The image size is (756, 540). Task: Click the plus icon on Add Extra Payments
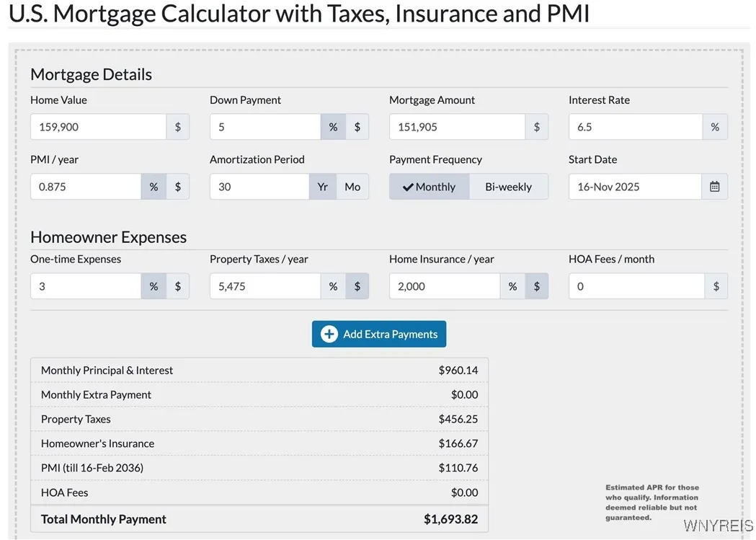tap(329, 334)
